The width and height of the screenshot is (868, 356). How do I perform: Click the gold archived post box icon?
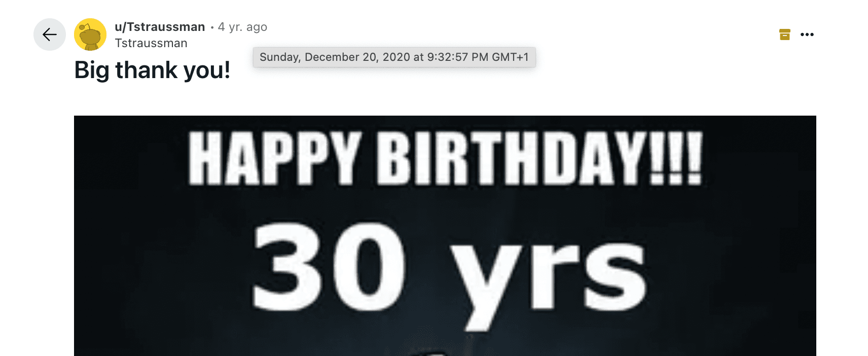tap(785, 34)
